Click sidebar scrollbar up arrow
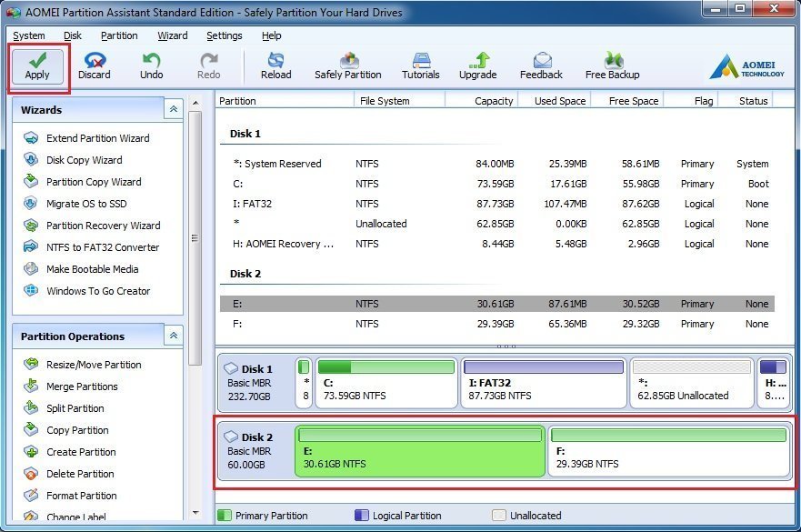Image resolution: width=801 pixels, height=532 pixels. click(195, 104)
